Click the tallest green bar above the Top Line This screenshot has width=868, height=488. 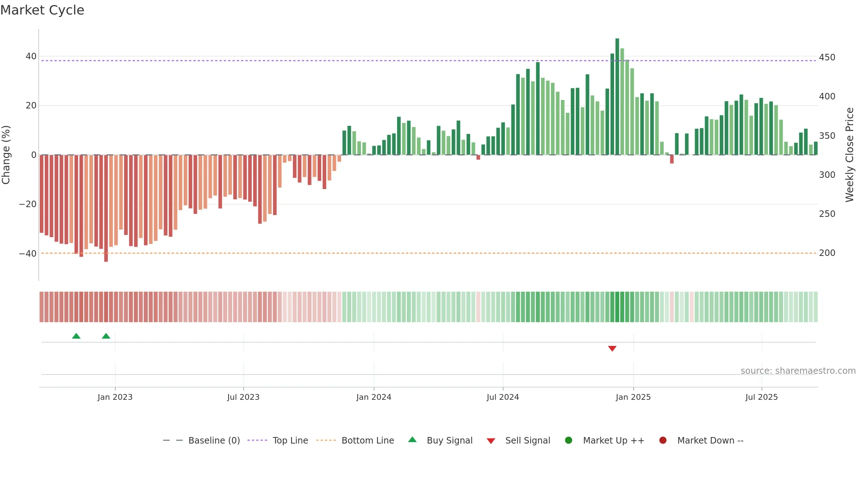[x=617, y=97]
